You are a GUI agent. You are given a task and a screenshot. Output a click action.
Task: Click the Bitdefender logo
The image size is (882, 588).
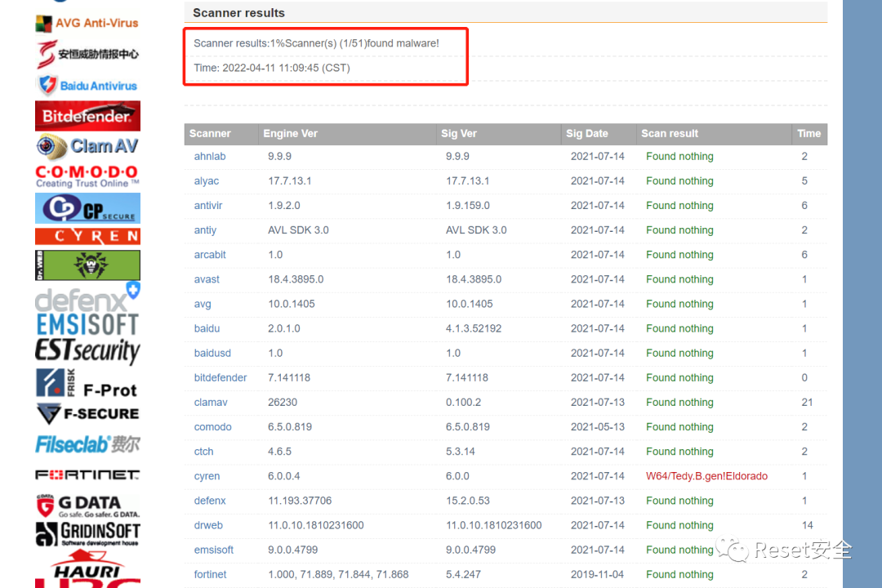pos(87,116)
